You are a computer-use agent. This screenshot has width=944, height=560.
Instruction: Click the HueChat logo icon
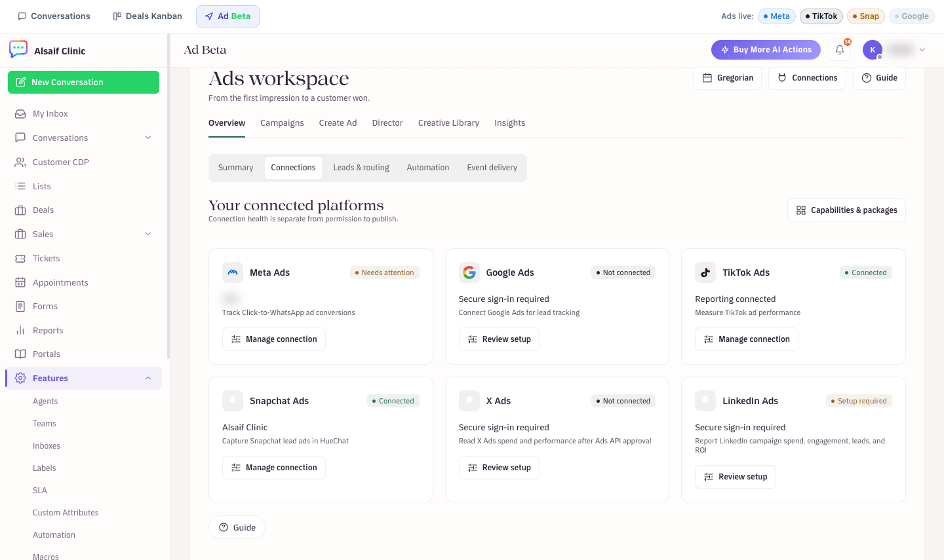(18, 50)
